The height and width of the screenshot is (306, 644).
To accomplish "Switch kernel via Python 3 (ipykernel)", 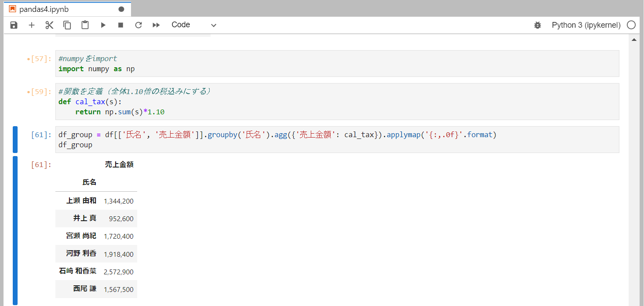I will click(586, 25).
